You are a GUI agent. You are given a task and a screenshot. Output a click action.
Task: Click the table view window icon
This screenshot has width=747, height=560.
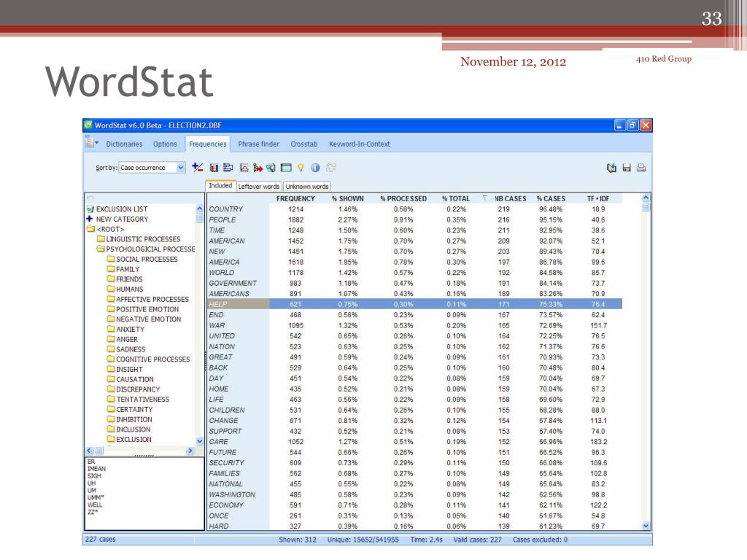[286, 168]
